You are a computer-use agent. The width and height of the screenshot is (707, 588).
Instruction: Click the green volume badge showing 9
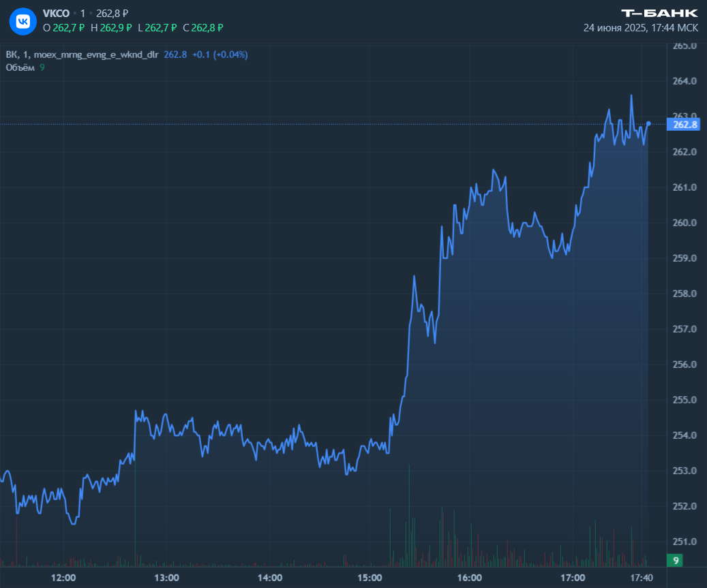point(675,560)
